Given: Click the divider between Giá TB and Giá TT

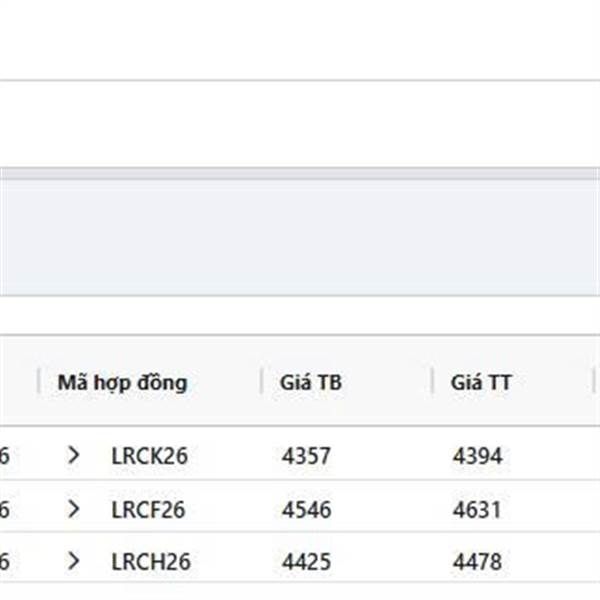Looking at the screenshot, I should pos(433,382).
